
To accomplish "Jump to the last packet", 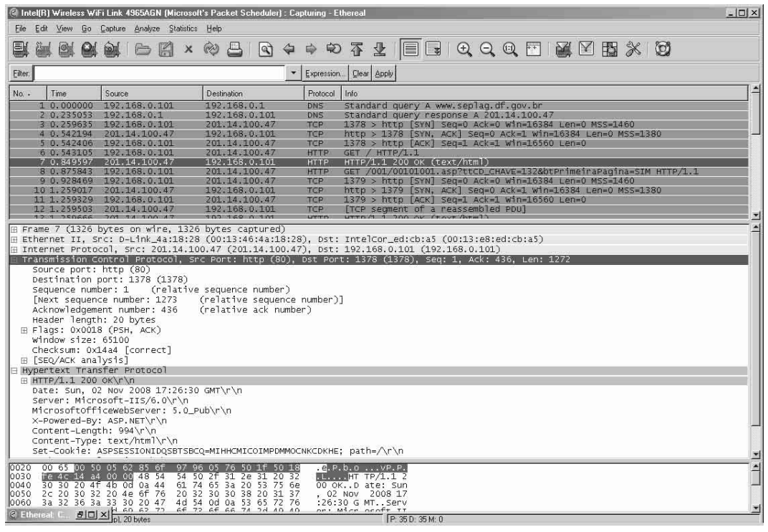I will (x=380, y=49).
